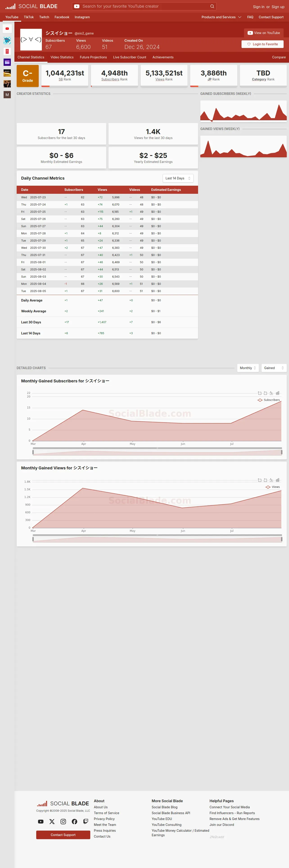
Task: Activate area zoom on subscribers chart
Action: 259,393
